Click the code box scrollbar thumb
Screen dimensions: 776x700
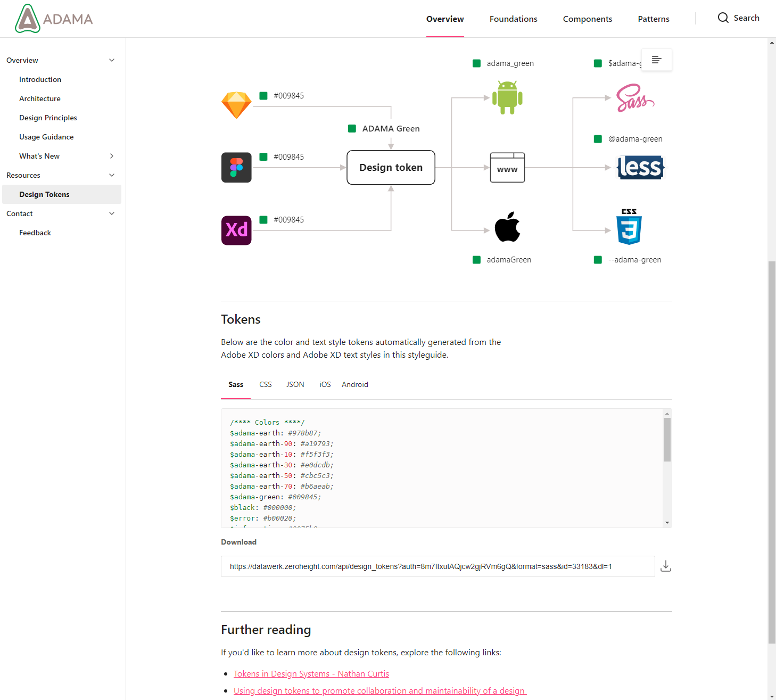tap(667, 440)
